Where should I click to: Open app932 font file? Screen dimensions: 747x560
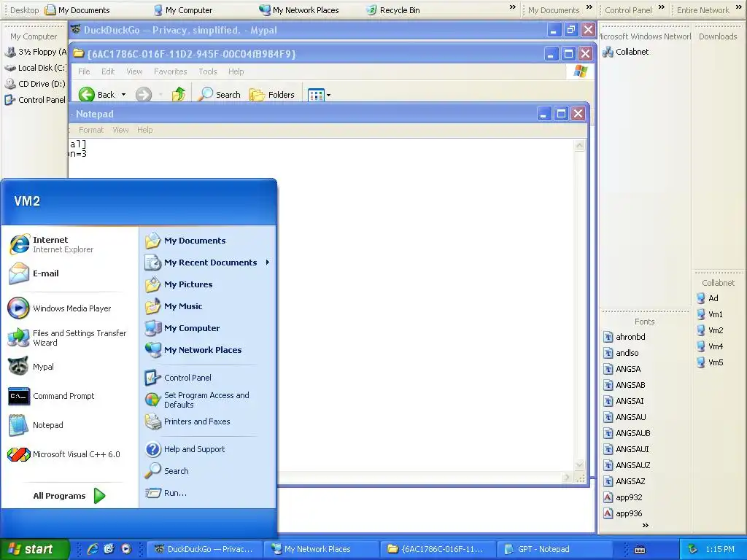tap(623, 497)
